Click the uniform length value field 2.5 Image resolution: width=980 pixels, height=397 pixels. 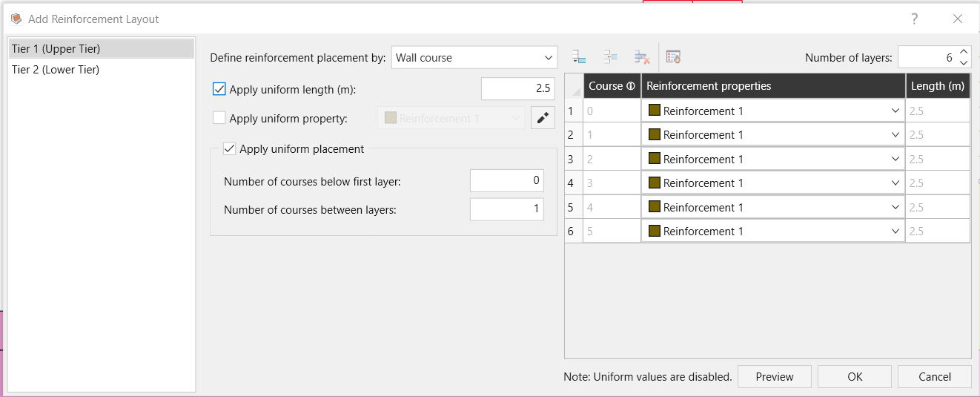coord(518,89)
